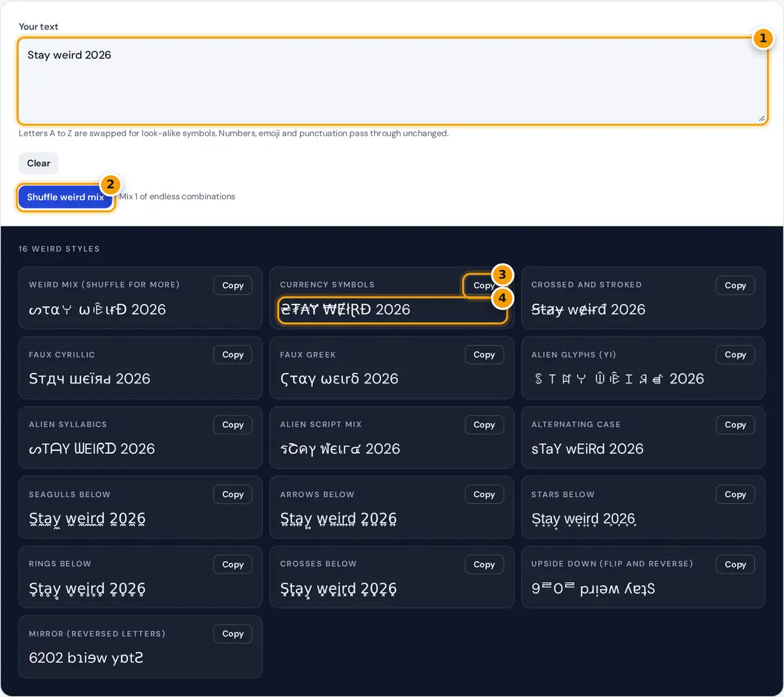This screenshot has width=784, height=697.
Task: Copy the Crossed and Stroked style
Action: 735,285
